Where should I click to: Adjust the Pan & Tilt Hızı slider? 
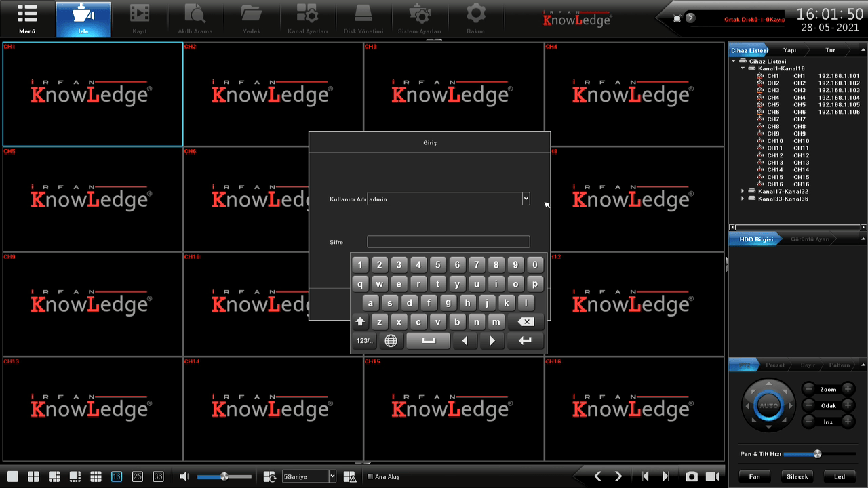[x=817, y=454]
